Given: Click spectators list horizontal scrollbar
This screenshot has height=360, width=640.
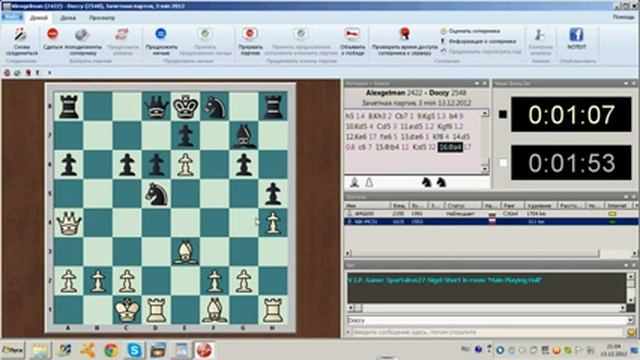Looking at the screenshot, I should click(x=476, y=253).
